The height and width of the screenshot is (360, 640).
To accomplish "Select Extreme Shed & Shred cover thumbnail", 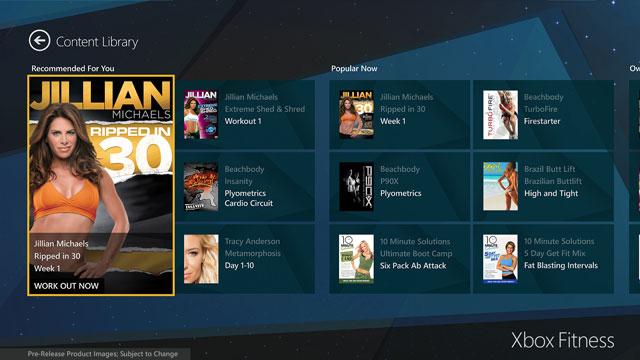I will coord(201,115).
